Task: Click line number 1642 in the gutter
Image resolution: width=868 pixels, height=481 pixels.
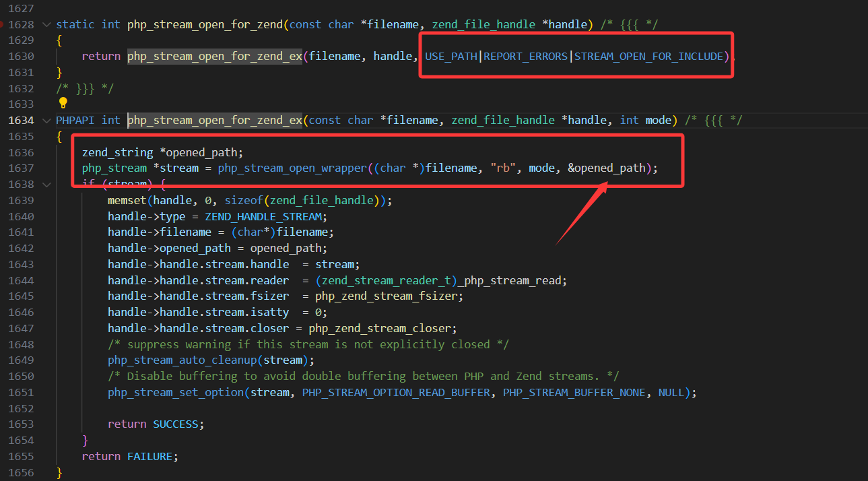Action: [21, 248]
